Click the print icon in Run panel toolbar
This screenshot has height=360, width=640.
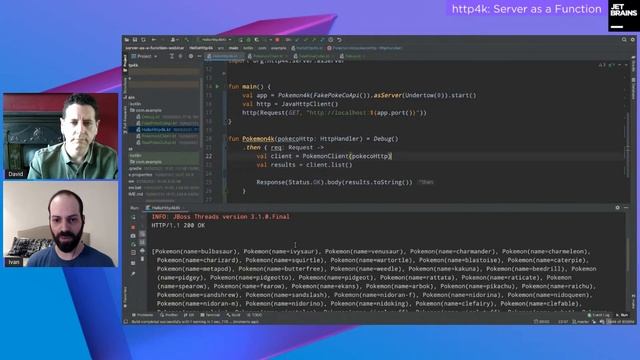click(x=142, y=250)
